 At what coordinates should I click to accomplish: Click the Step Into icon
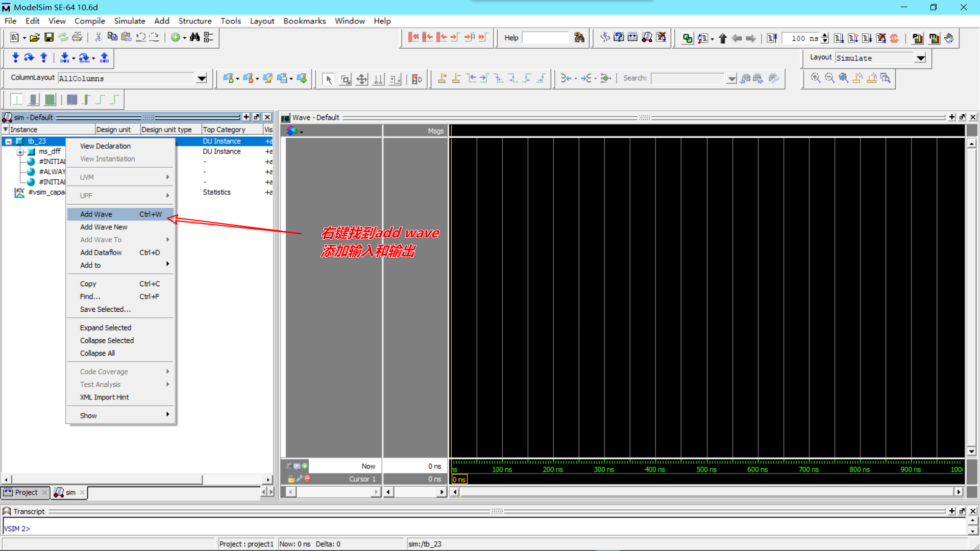839,38
